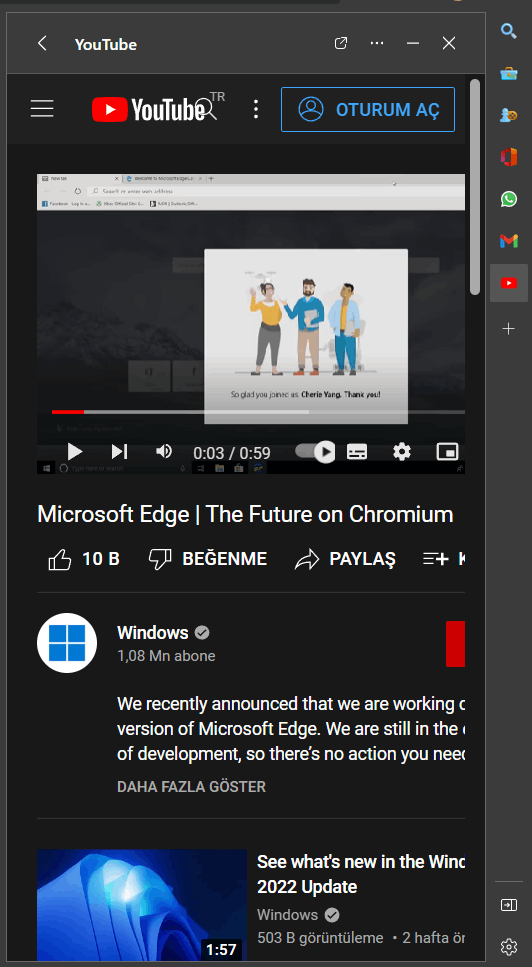
Task: Click the page vertical scrollbar
Action: coord(475,187)
